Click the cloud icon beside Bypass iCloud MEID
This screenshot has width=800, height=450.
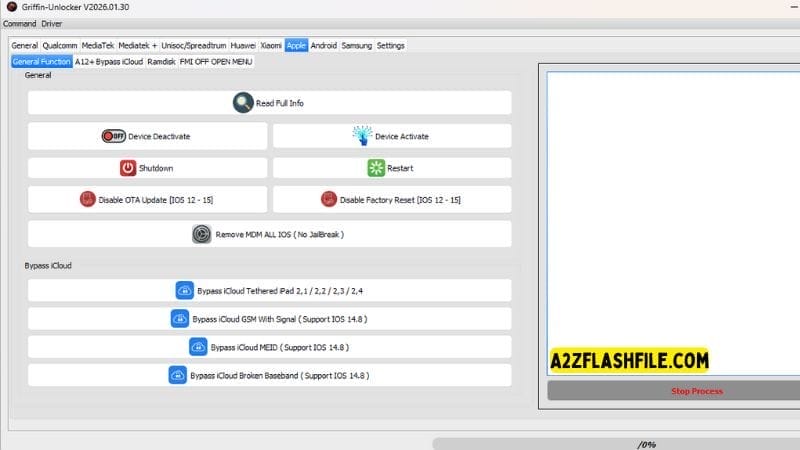[x=198, y=347]
